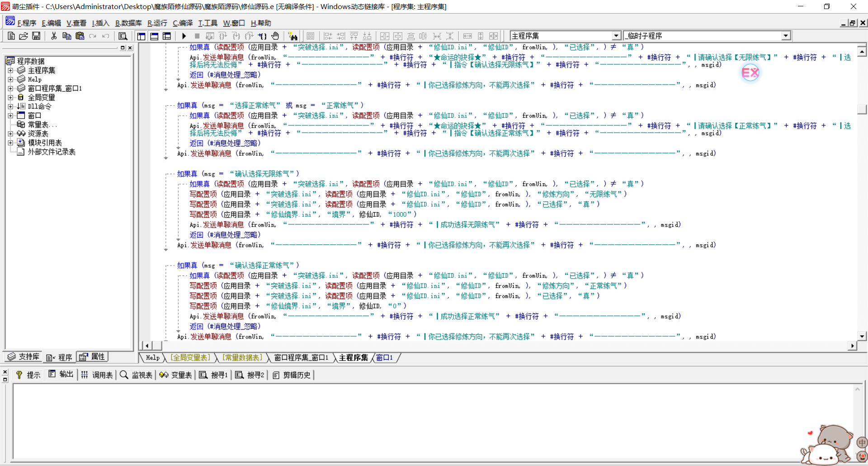Open the C.编译 menu
868x466 pixels.
pos(183,23)
